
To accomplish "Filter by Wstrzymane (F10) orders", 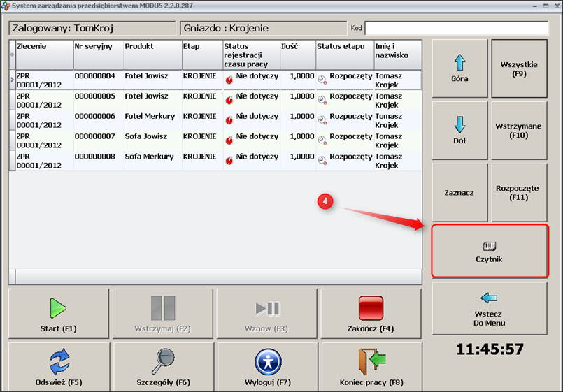I will point(519,130).
